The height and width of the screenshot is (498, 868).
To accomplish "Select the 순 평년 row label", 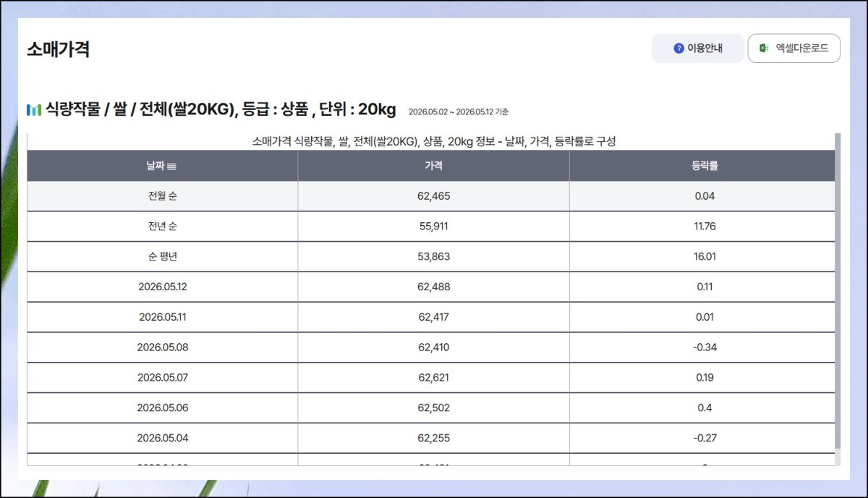I will point(162,257).
